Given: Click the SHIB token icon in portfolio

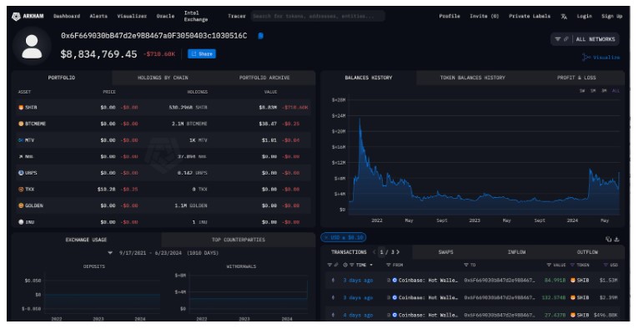Looking at the screenshot, I should click(21, 108).
